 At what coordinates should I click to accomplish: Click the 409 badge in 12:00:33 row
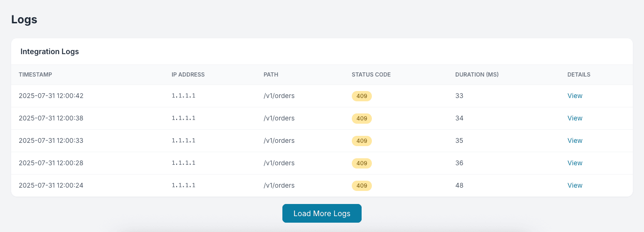point(362,141)
